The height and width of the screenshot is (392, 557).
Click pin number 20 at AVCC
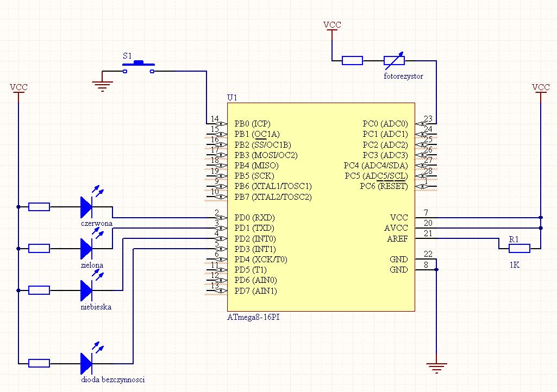pos(428,223)
